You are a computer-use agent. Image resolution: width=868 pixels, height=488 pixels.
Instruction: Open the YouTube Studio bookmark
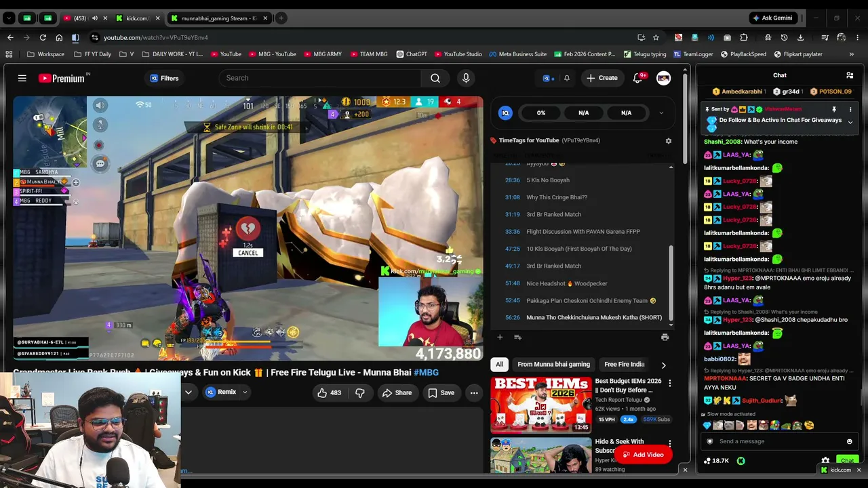click(458, 54)
